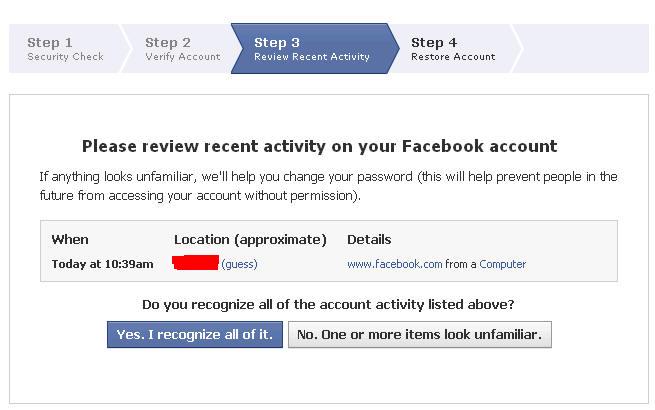
Task: Click the Computer link in Details
Action: tap(503, 264)
